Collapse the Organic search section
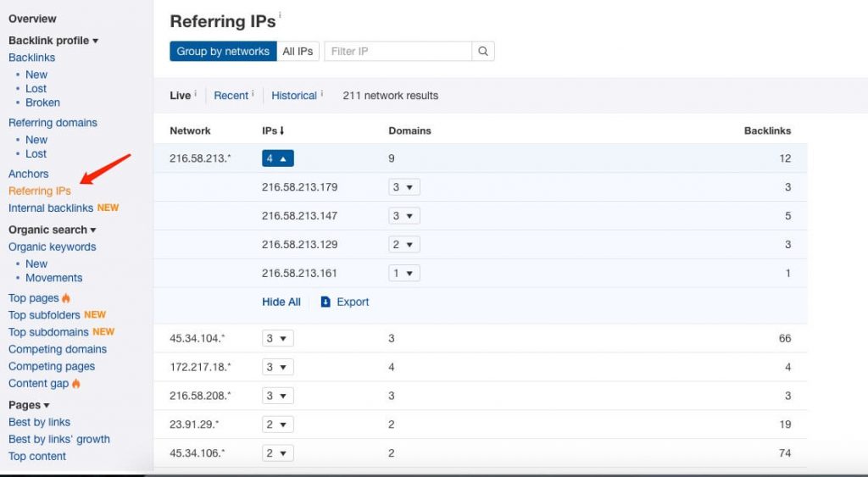Image resolution: width=868 pixels, height=477 pixels. click(x=52, y=230)
